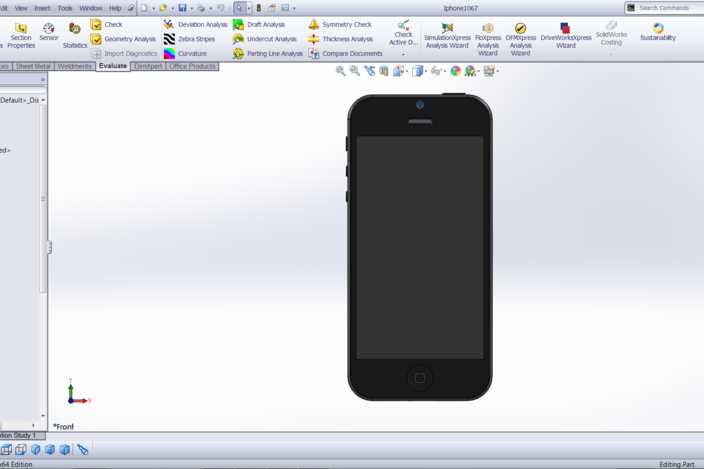704x469 pixels.
Task: Open Symmetry Check
Action: [x=340, y=25]
